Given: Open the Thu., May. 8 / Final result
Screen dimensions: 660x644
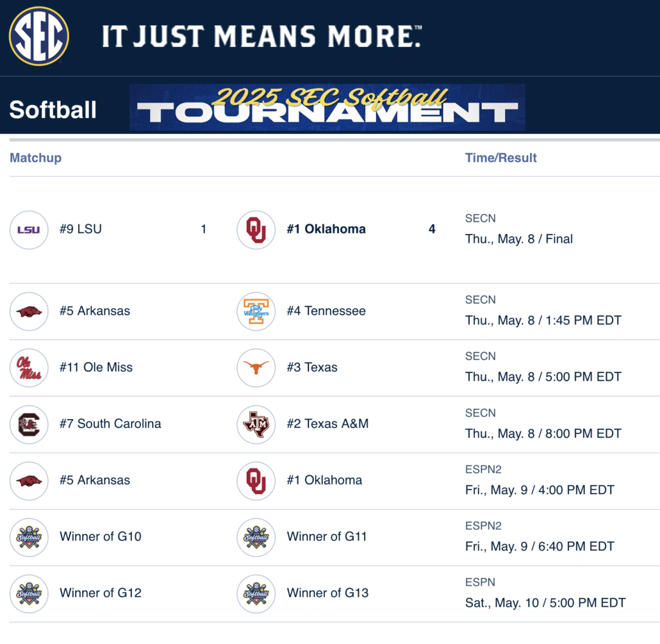Looking at the screenshot, I should (518, 239).
